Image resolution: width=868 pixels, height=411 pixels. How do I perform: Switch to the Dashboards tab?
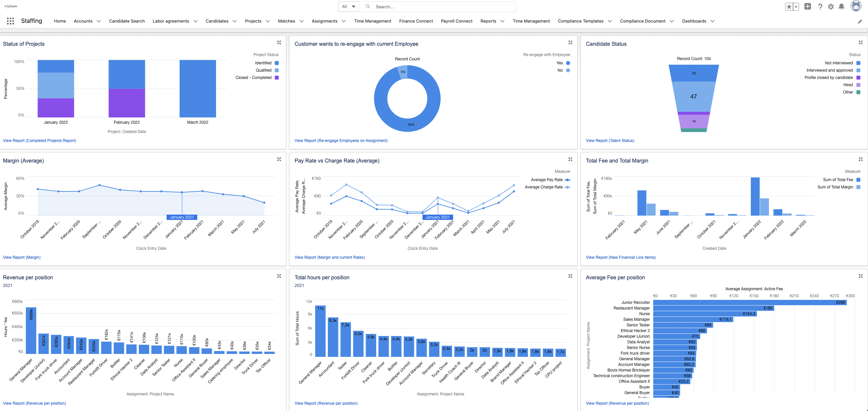click(694, 21)
